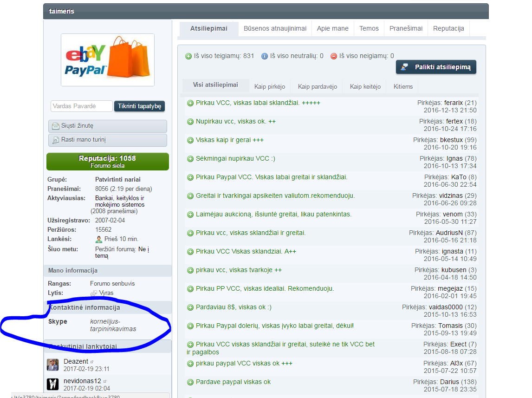
Task: Open buyer KaTo's profile link
Action: [459, 177]
